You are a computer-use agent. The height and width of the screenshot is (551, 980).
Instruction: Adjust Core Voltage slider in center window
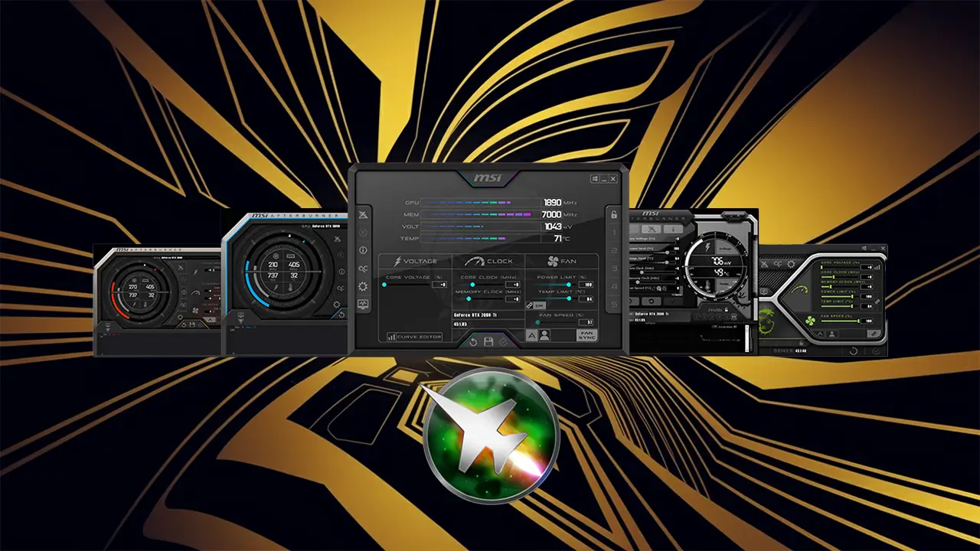click(x=407, y=285)
